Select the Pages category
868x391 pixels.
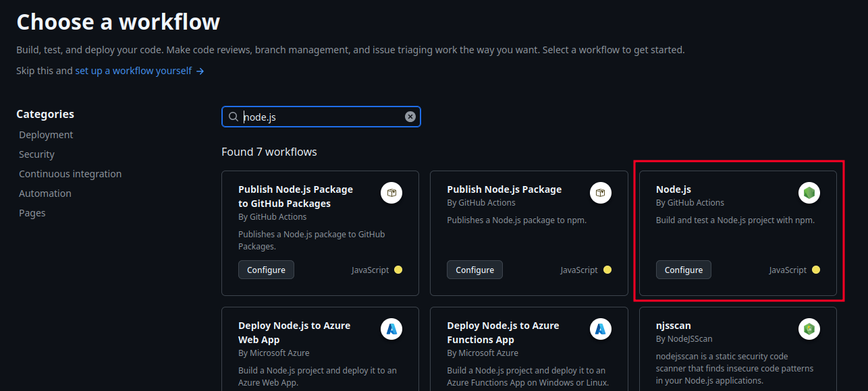point(32,212)
